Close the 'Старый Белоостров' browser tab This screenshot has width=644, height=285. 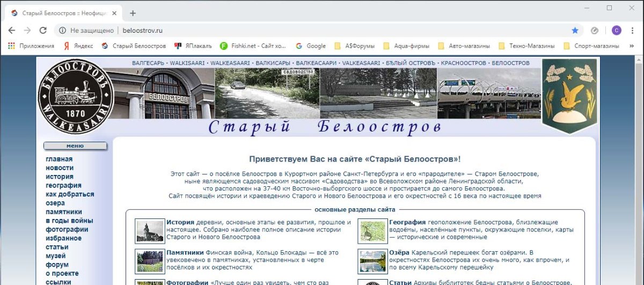[115, 13]
